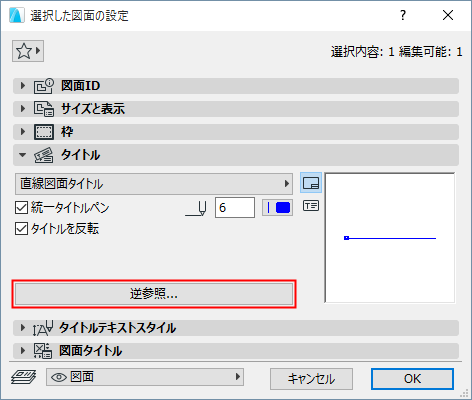Image resolution: width=472 pixels, height=400 pixels.
Task: Toggle the 統一タイトルペン checkbox
Action: tap(21, 208)
